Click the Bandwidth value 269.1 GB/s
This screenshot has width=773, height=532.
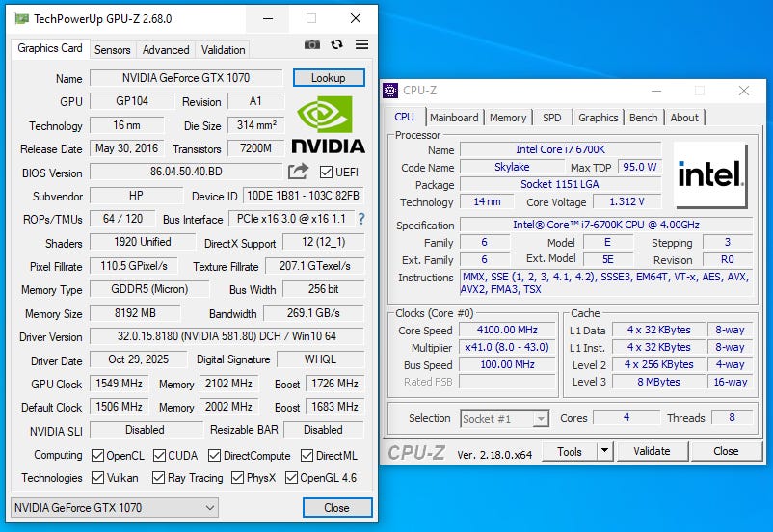tap(313, 313)
